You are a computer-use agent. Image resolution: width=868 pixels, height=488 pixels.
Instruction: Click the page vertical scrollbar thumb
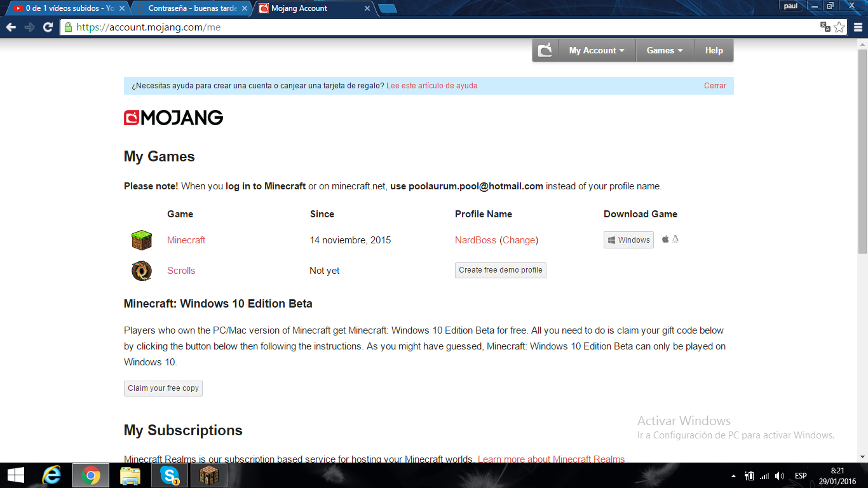pyautogui.click(x=862, y=150)
